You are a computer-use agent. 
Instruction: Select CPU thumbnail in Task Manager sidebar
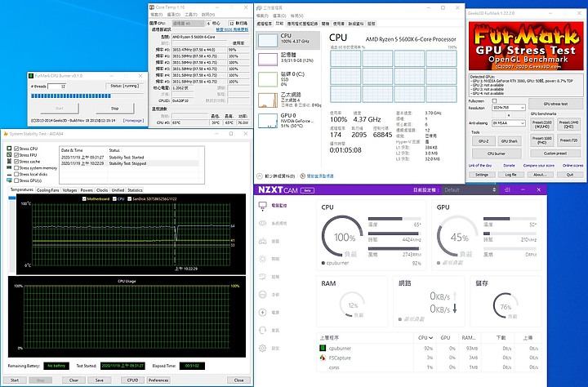(268, 40)
